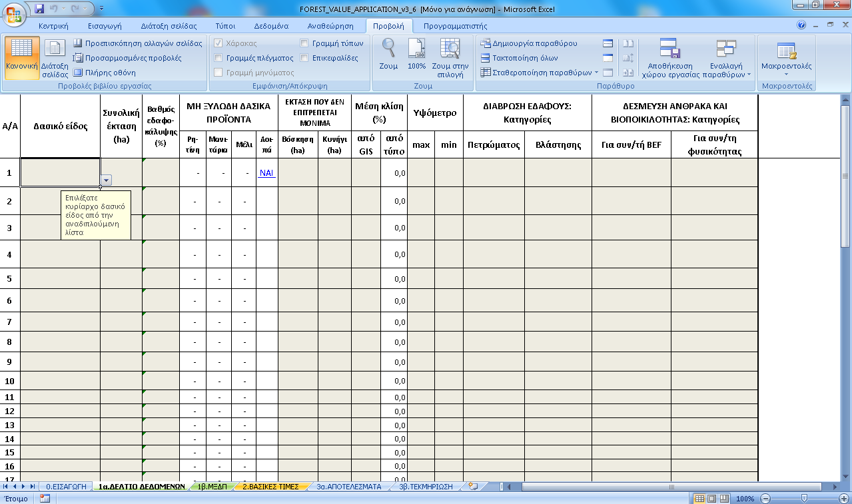Click the 100% zoom level in status bar
The width and height of the screenshot is (852, 504).
745,499
